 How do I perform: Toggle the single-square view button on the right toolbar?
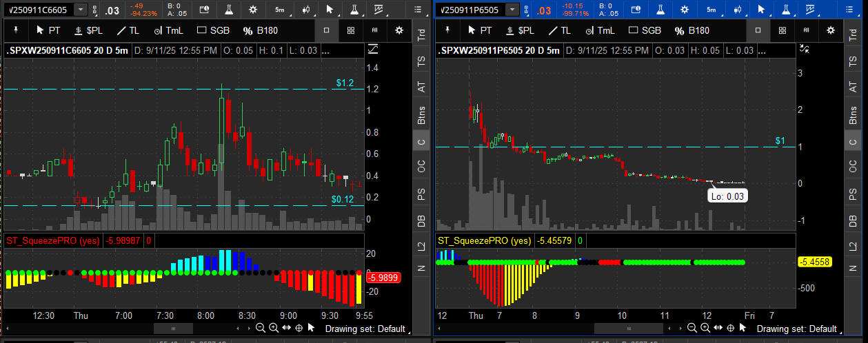tap(758, 30)
